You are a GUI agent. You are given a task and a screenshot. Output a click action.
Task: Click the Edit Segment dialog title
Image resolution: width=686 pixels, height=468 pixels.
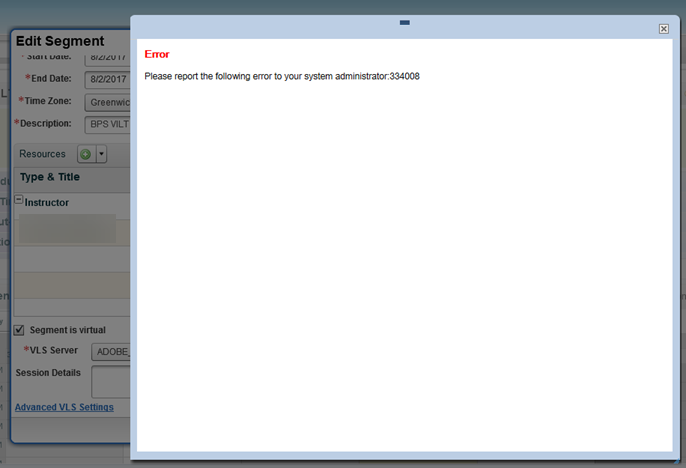pos(60,41)
